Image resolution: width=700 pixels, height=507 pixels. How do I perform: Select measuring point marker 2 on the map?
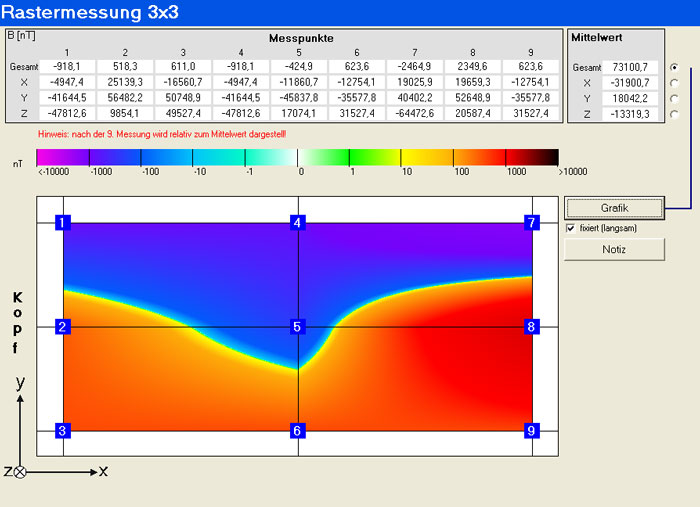[x=62, y=327]
